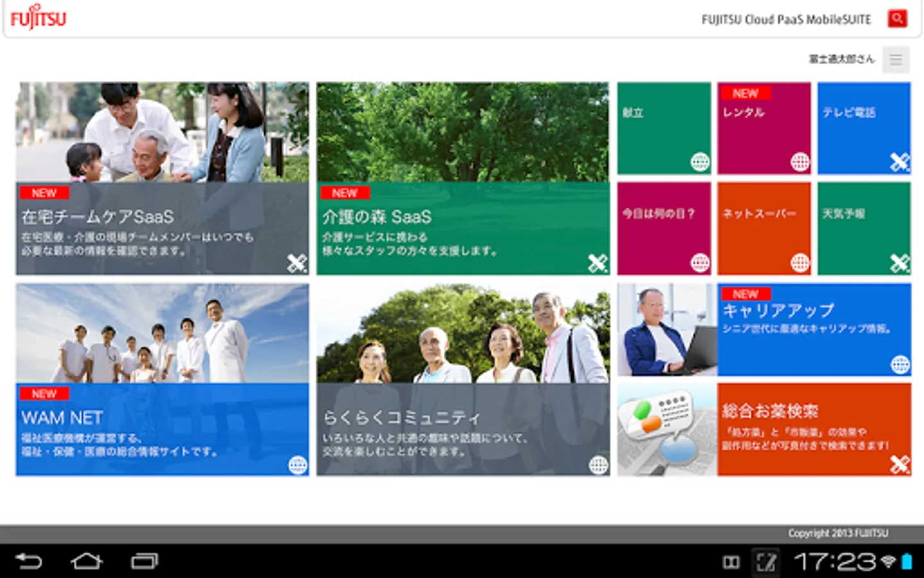The image size is (924, 578).
Task: Tap the red search icon in the header
Action: click(x=897, y=19)
